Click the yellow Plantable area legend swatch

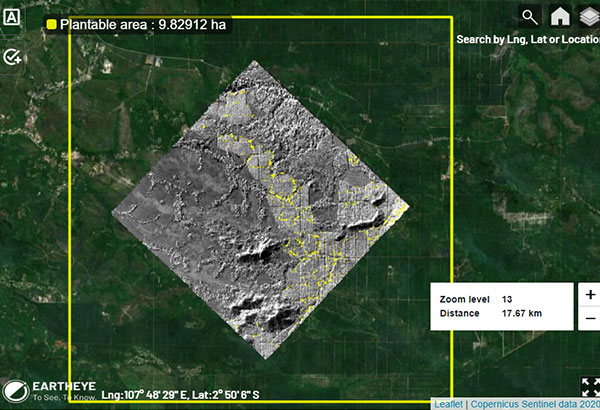pyautogui.click(x=52, y=22)
